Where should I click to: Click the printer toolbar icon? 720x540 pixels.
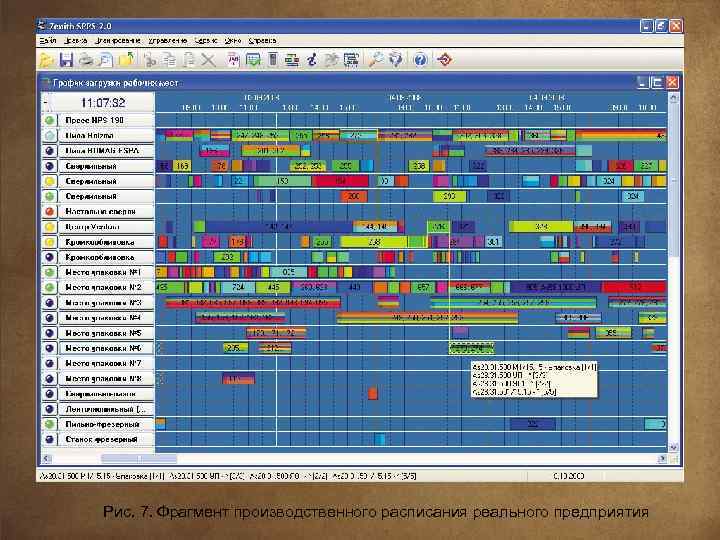tap(86, 60)
